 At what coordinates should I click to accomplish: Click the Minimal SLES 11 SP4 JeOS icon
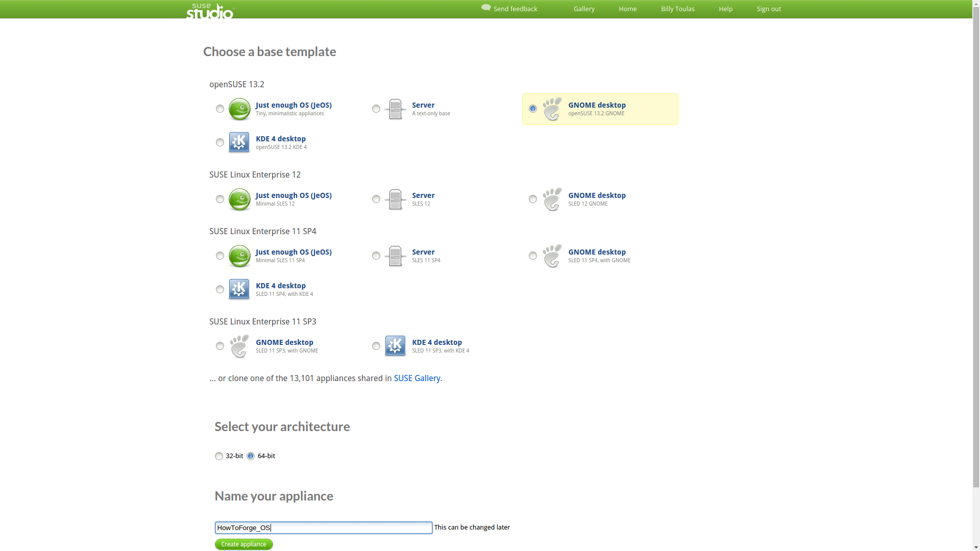tap(239, 256)
